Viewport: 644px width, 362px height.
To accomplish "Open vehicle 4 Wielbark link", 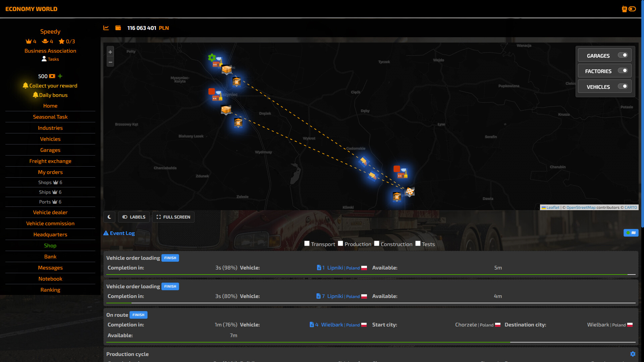I will tap(332, 325).
